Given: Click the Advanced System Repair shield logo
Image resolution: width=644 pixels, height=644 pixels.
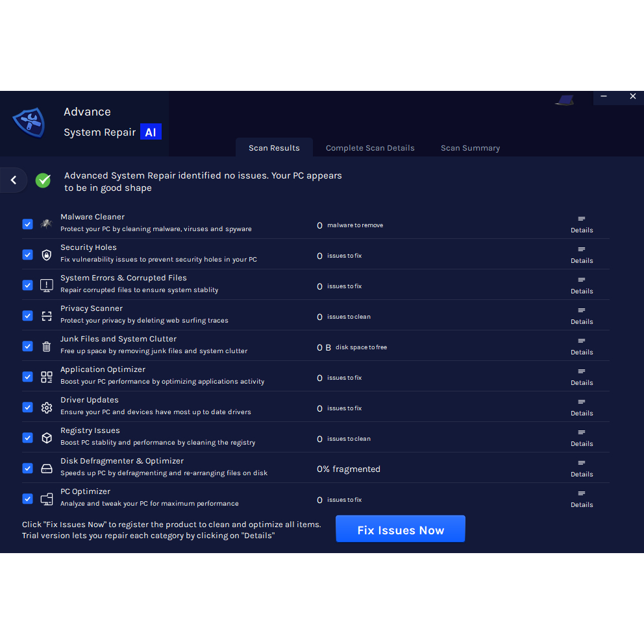Looking at the screenshot, I should coord(29,122).
